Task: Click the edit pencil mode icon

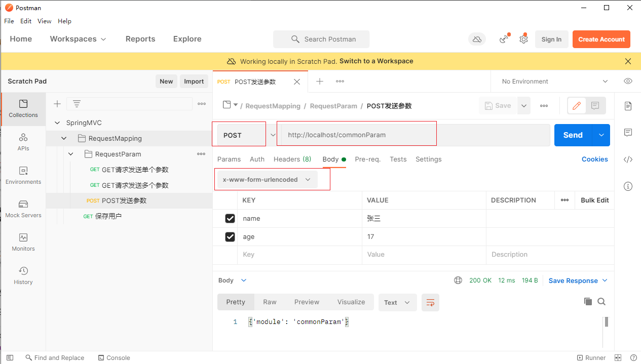Action: [x=576, y=106]
